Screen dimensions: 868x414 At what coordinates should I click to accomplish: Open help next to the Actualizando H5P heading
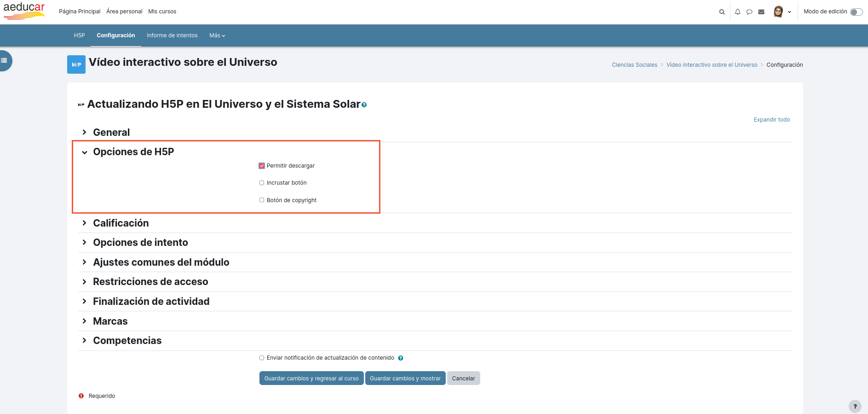click(x=364, y=105)
